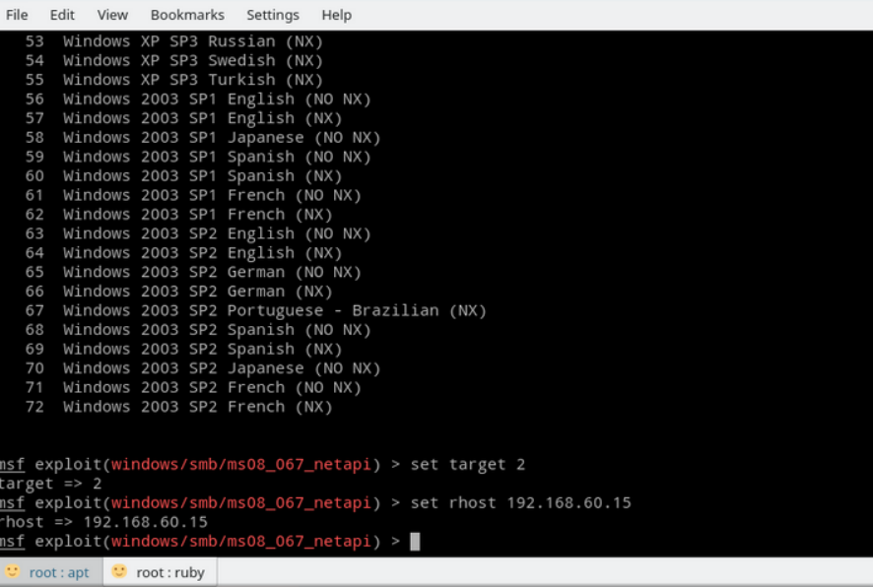Click the terminal cursor at the msf prompt
Screen dimensions: 873x588
click(415, 542)
